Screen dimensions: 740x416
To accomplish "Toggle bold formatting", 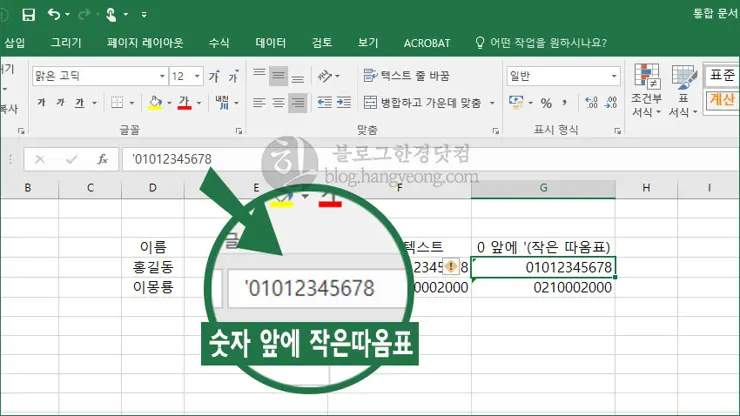I will click(42, 102).
